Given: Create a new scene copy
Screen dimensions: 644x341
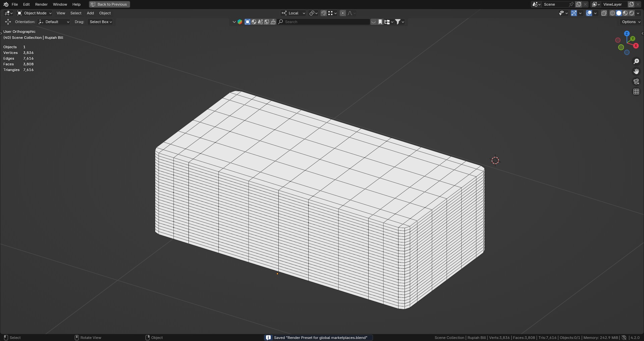Looking at the screenshot, I should [x=579, y=4].
